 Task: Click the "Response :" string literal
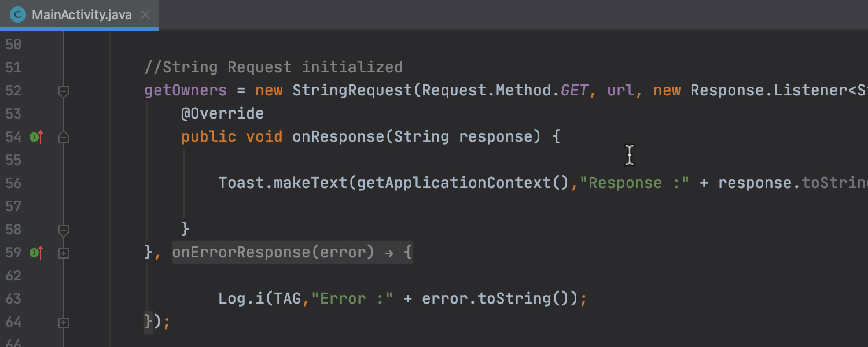point(633,183)
